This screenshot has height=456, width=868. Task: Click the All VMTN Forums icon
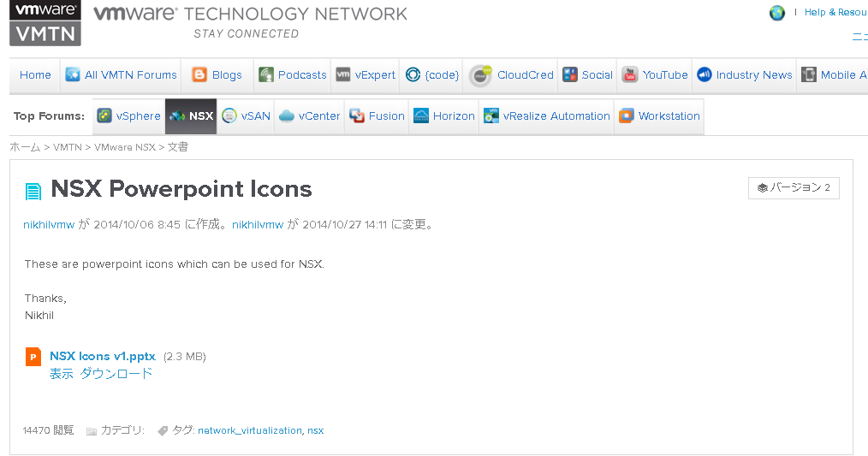coord(73,74)
